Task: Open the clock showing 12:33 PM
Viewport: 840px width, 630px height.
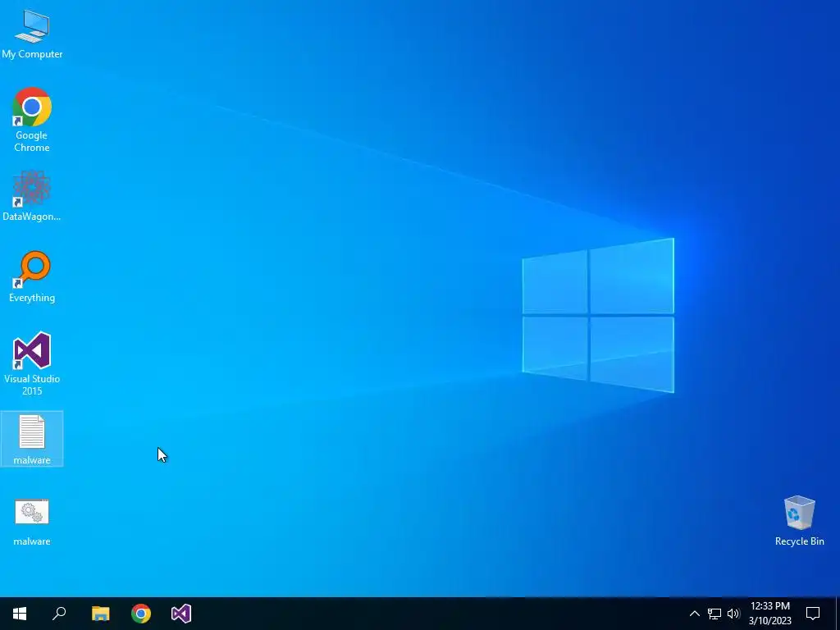Action: point(769,614)
